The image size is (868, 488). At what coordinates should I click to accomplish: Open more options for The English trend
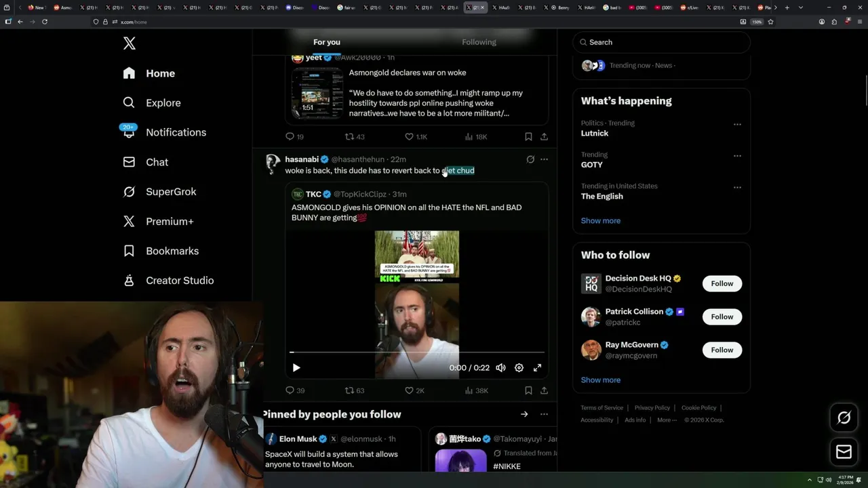pos(737,187)
